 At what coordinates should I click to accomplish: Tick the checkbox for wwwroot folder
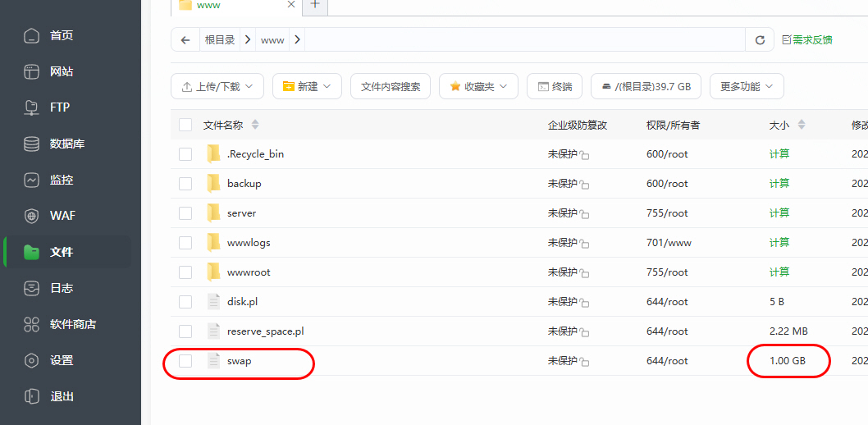click(x=185, y=272)
